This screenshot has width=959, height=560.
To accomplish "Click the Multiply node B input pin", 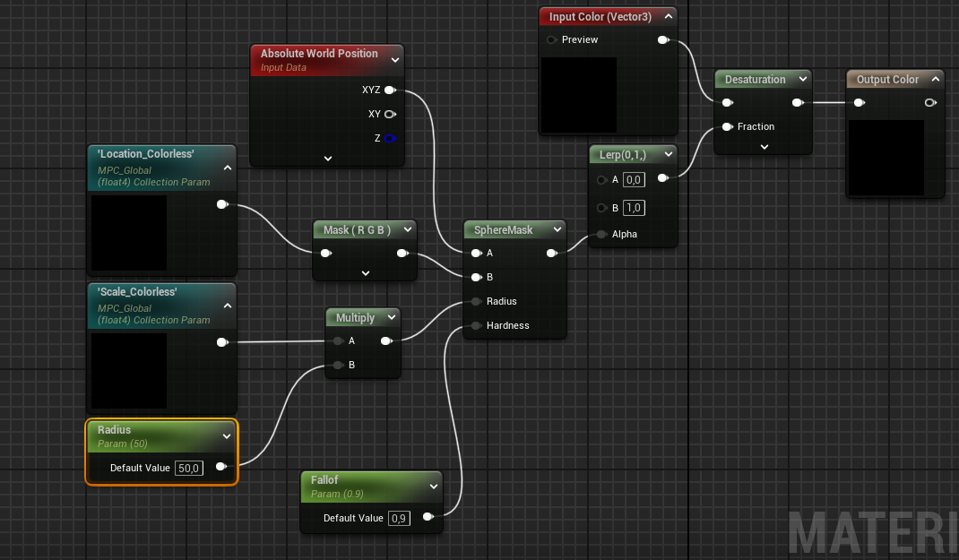I will tap(338, 365).
